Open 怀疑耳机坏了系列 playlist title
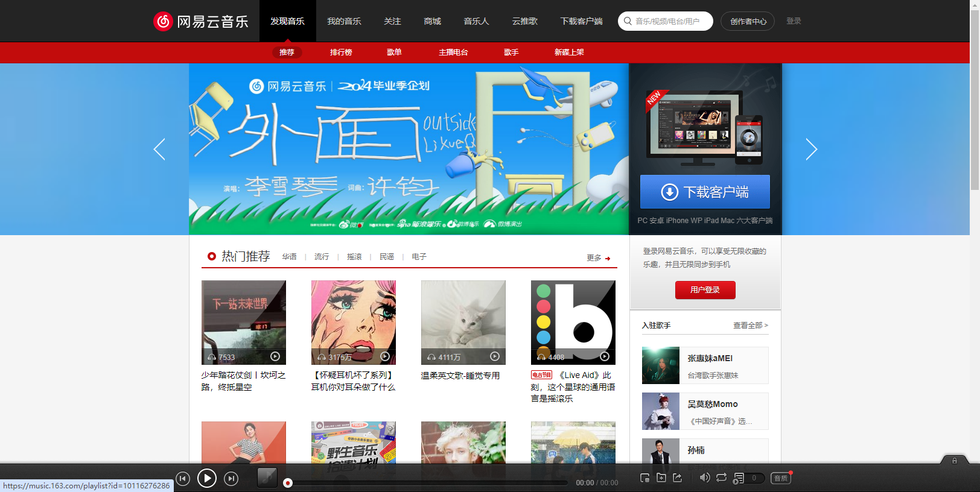This screenshot has width=980, height=492. pyautogui.click(x=353, y=381)
